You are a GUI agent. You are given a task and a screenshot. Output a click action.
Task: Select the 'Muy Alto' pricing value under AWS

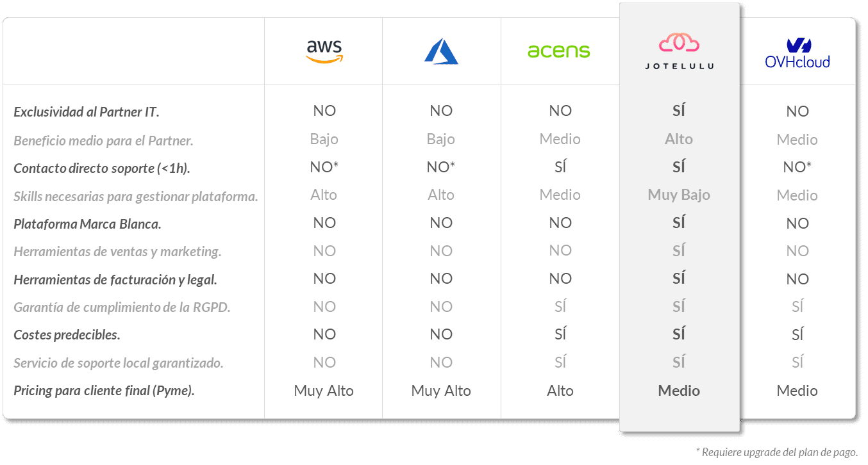click(x=324, y=391)
